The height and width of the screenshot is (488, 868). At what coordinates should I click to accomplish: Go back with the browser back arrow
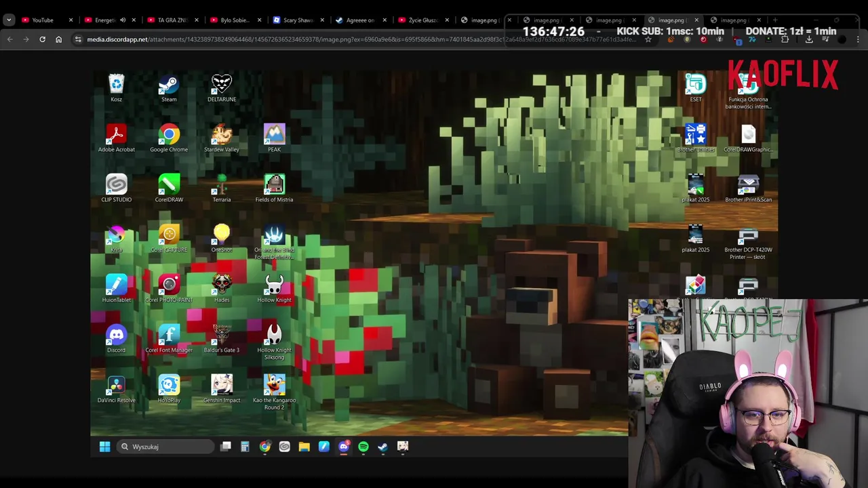click(x=9, y=39)
